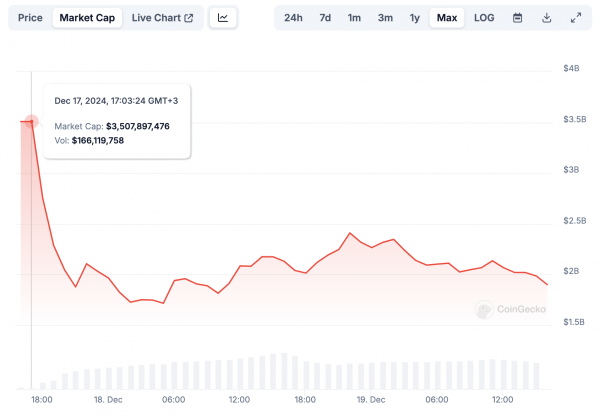Click the $3.5B y-axis label
The width and height of the screenshot is (600, 416).
pos(574,119)
